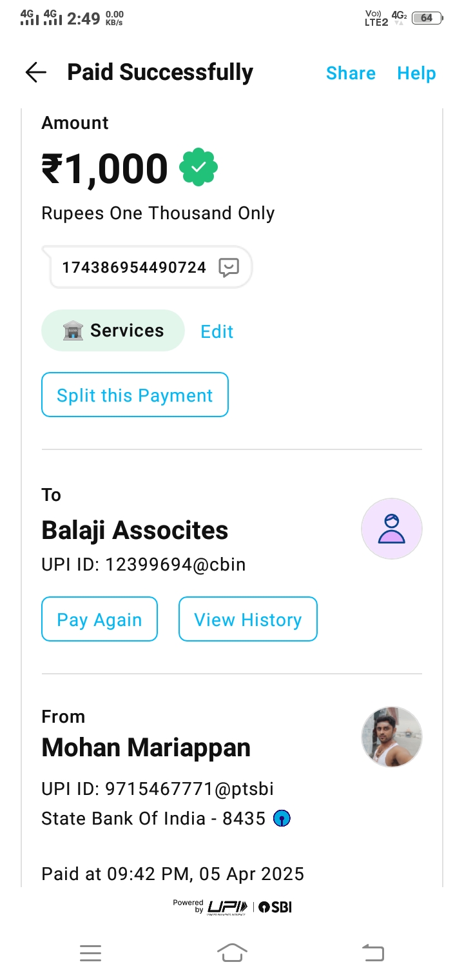This screenshot has width=464, height=980.
Task: Tap the bank icon in Services chip
Action: 73,331
